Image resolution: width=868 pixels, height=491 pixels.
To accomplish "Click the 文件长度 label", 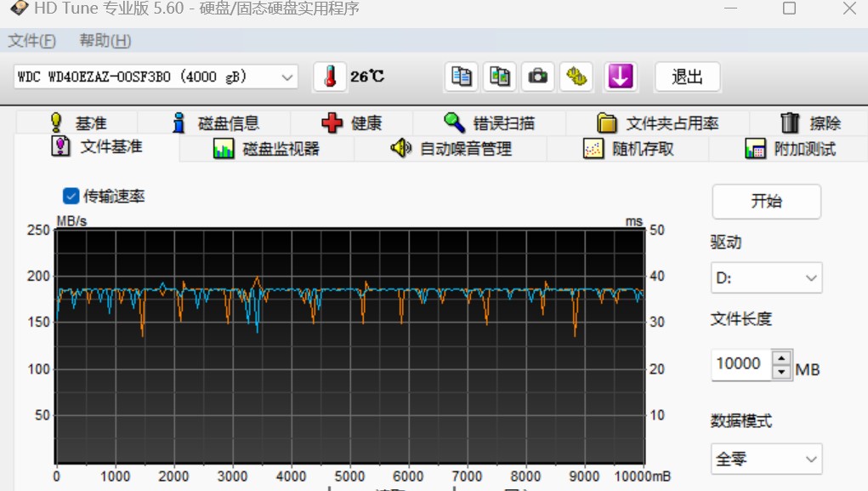I will 740,318.
